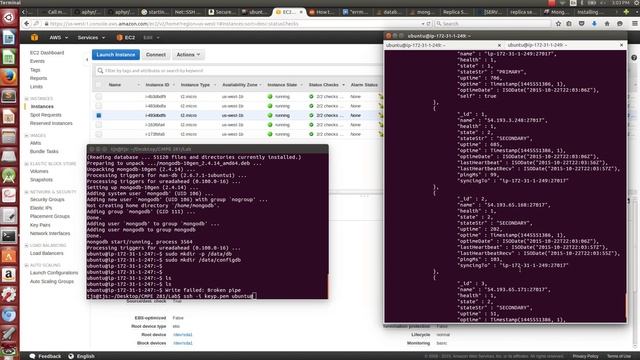Click the Firefox back arrow button
Image resolution: width=640 pixels, height=360 pixels.
coord(27,24)
